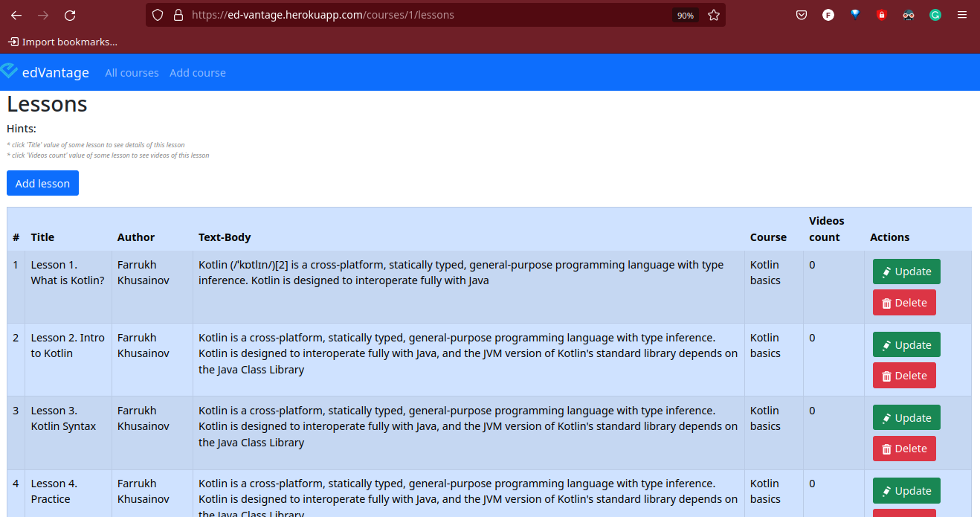Click the Import bookmarks icon
This screenshot has height=517, width=980.
click(x=13, y=42)
